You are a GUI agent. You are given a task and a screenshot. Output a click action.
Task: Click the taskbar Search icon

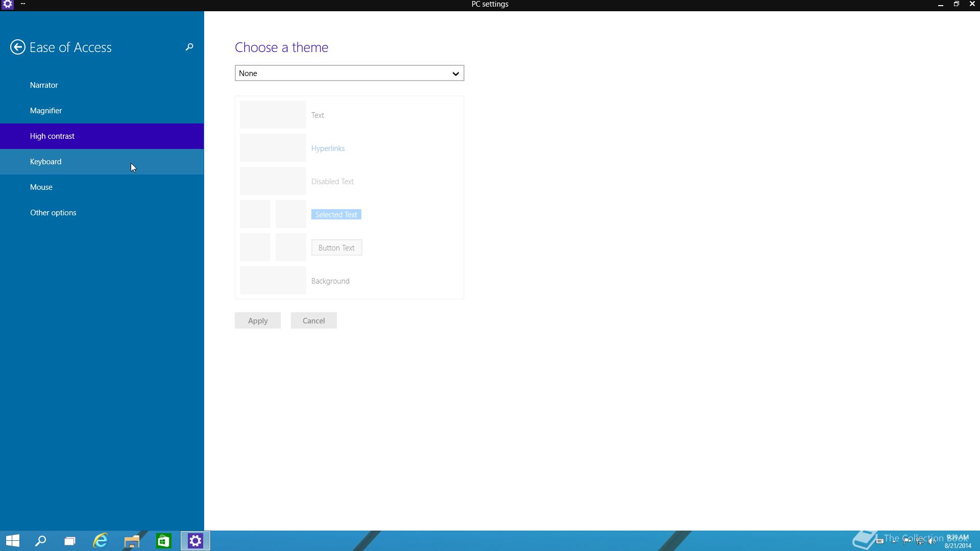40,541
